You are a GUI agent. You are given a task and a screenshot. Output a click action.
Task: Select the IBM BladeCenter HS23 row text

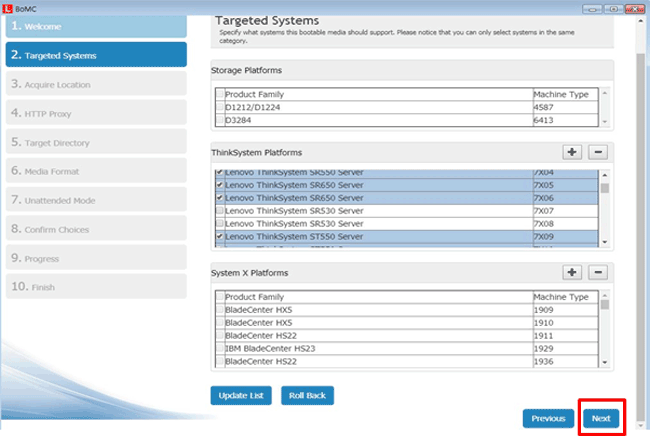(x=270, y=349)
